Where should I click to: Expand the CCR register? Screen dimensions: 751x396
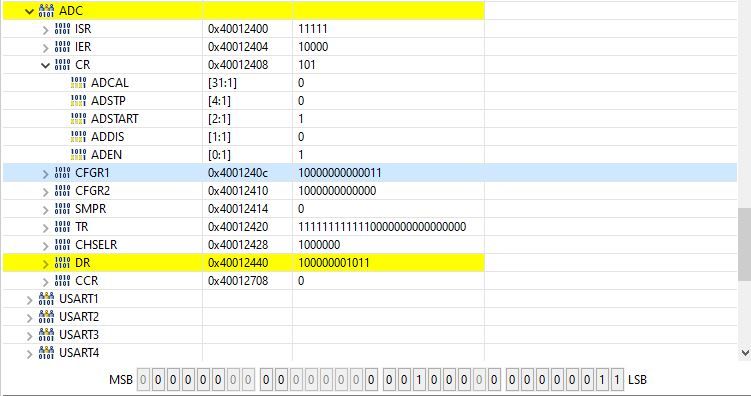pyautogui.click(x=46, y=282)
